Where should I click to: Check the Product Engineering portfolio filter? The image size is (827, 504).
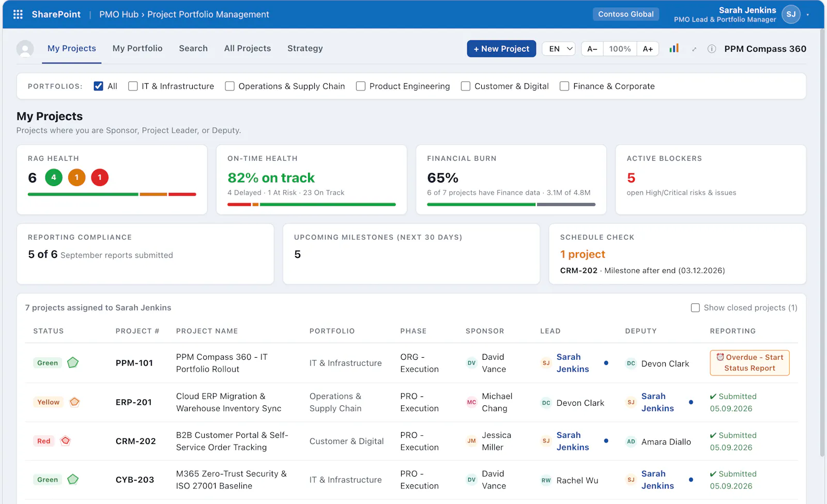pos(360,86)
